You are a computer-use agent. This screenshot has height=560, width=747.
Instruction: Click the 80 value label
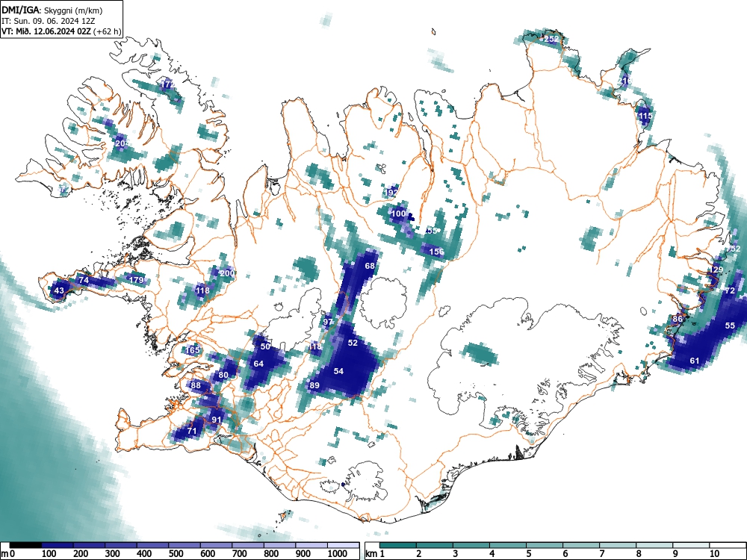[x=223, y=375]
